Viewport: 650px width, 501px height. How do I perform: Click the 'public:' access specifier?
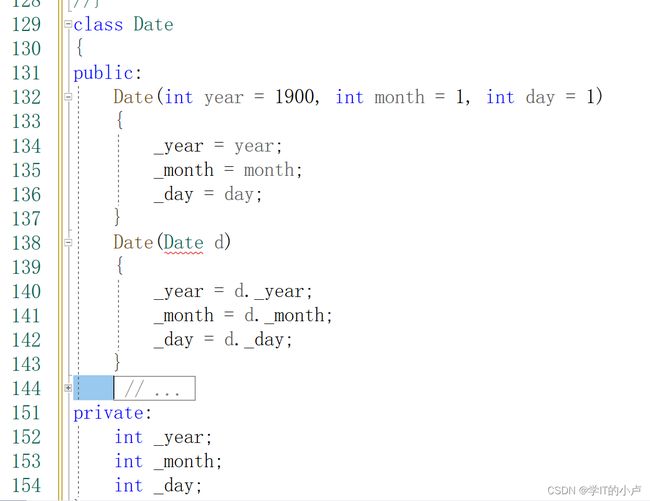pyautogui.click(x=108, y=73)
